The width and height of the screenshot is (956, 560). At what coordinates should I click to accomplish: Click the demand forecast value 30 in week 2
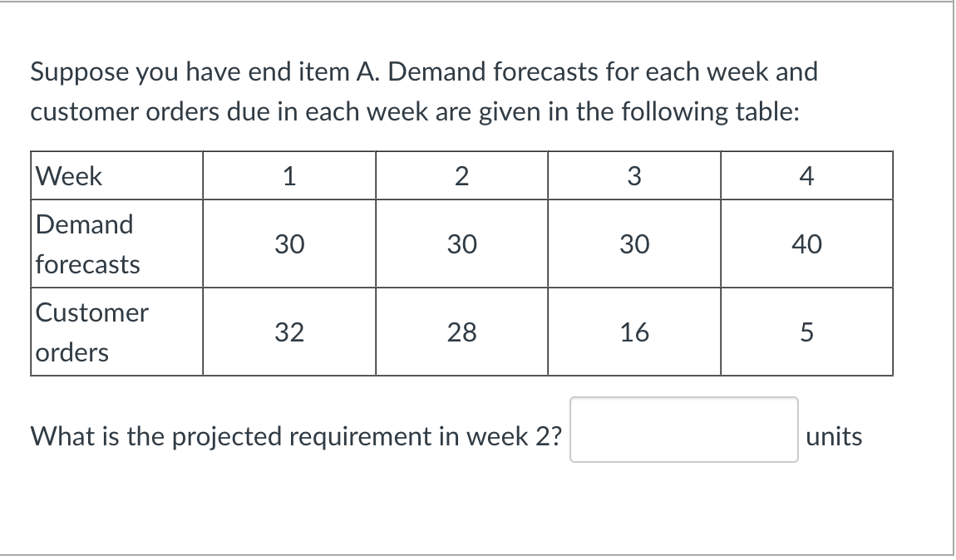point(461,243)
